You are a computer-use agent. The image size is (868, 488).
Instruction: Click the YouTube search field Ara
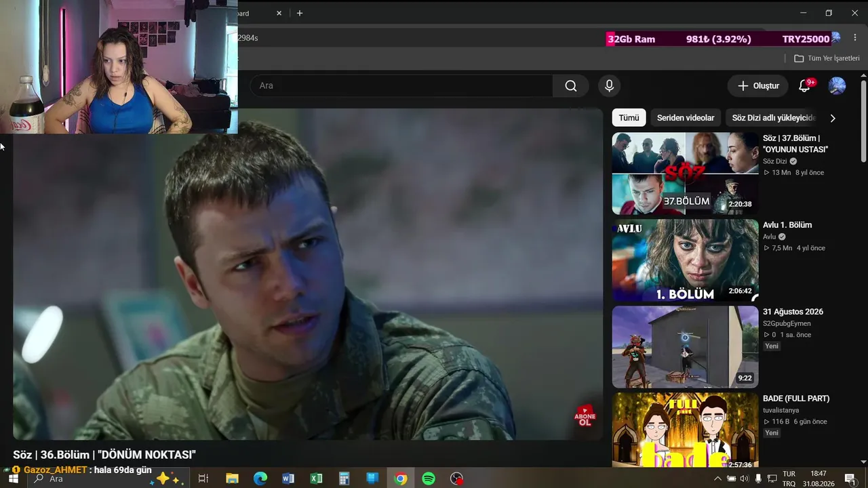coord(401,86)
